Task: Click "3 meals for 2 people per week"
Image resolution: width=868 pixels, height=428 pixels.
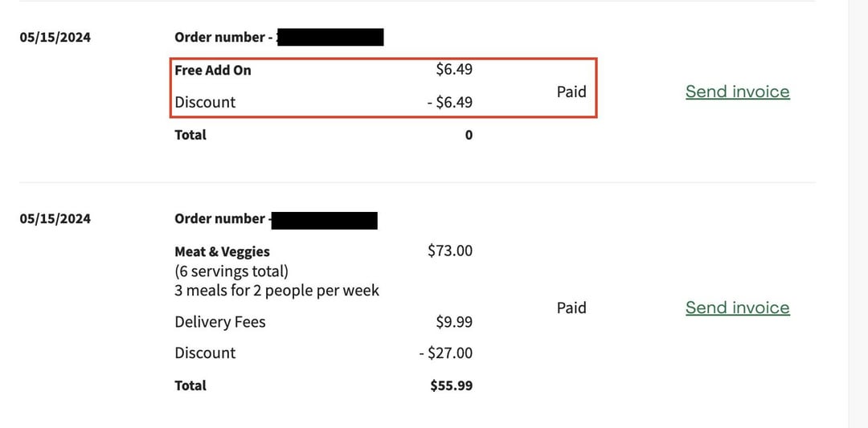Action: click(x=276, y=290)
